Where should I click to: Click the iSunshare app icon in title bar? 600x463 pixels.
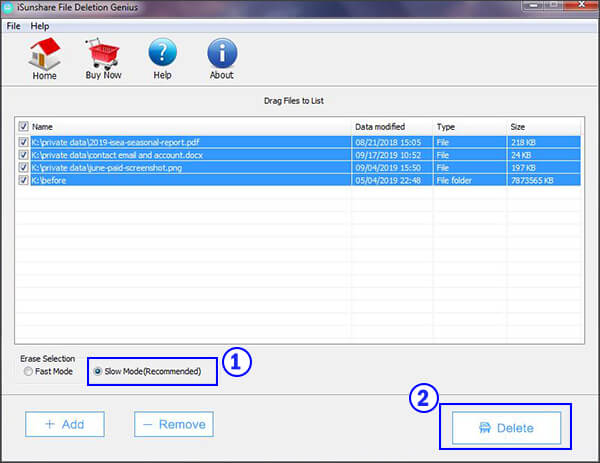8,7
